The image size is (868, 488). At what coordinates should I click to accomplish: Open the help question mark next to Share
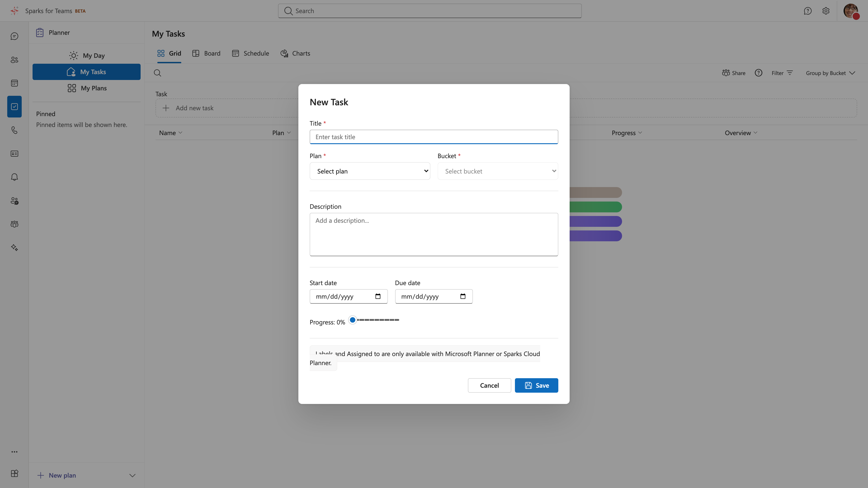759,73
